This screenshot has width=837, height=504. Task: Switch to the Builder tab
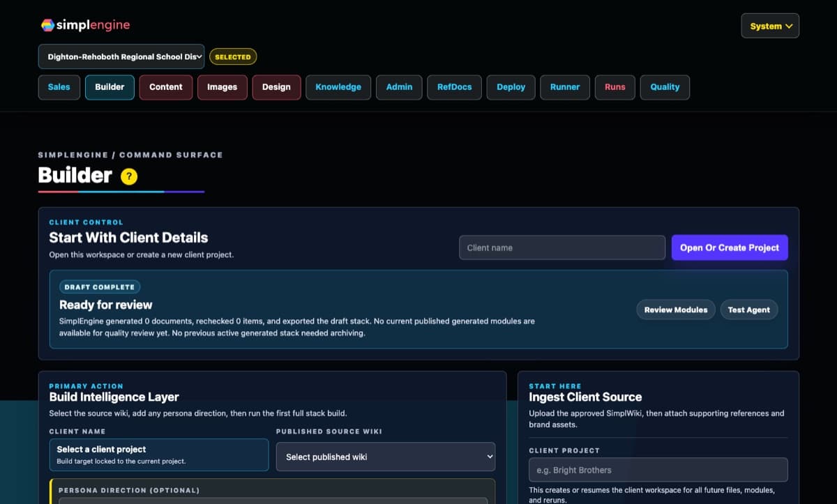(x=110, y=87)
